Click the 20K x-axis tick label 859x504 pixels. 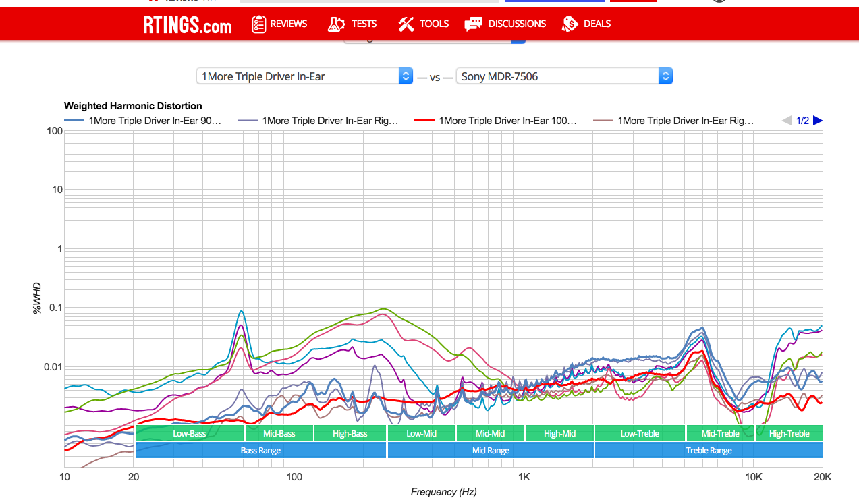822,476
